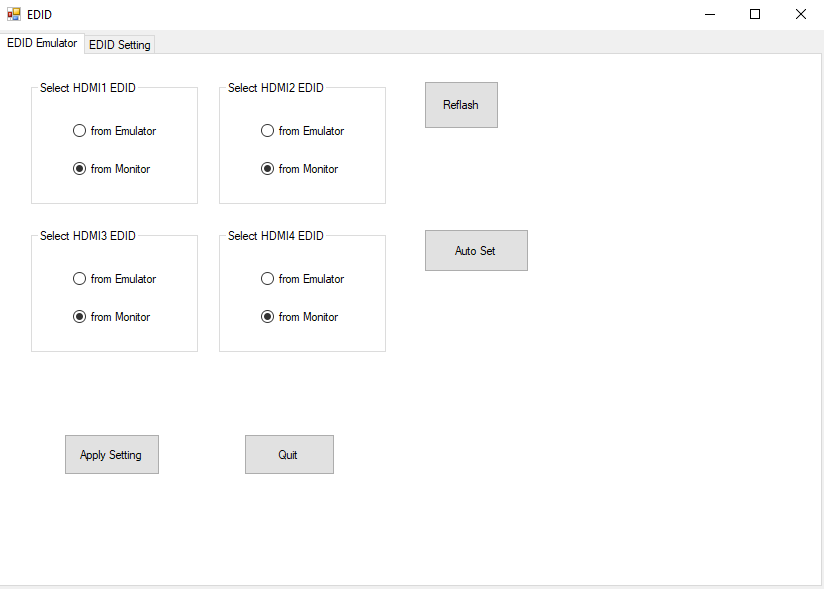Set HDMI3 EDID to from Emulator

[79, 279]
